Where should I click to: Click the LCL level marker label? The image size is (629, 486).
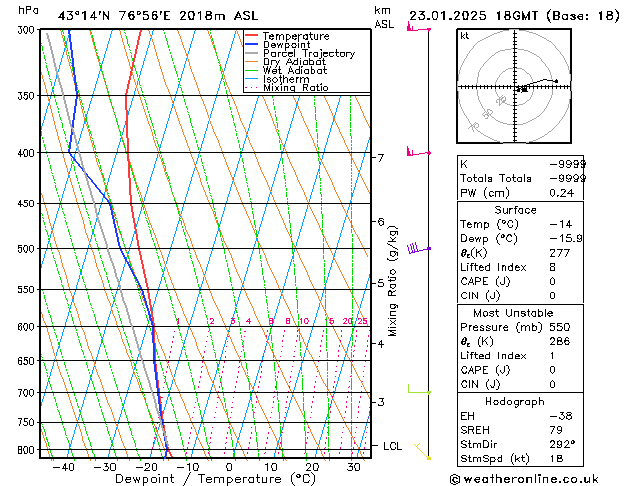(x=392, y=446)
